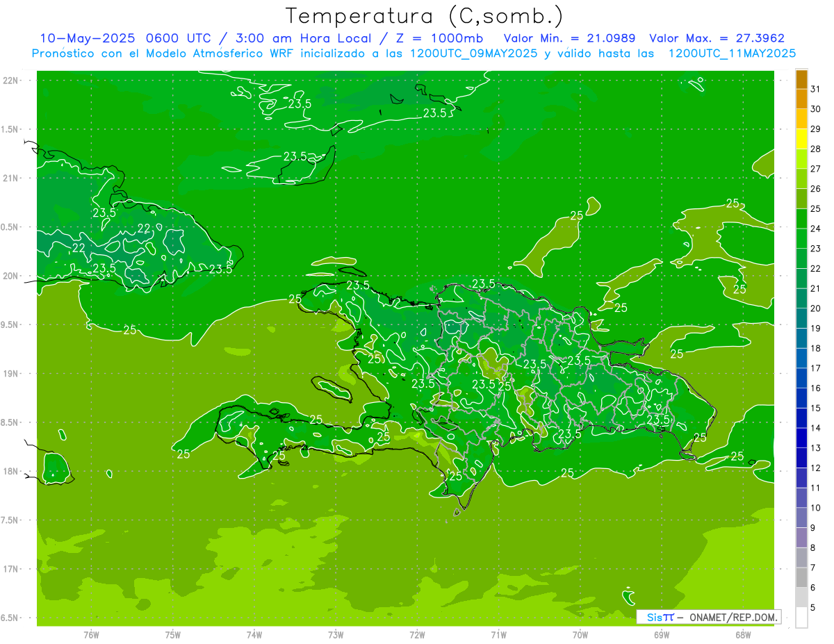Click the '69W' longitude axis label
This screenshot has height=644, width=834.
click(x=662, y=634)
